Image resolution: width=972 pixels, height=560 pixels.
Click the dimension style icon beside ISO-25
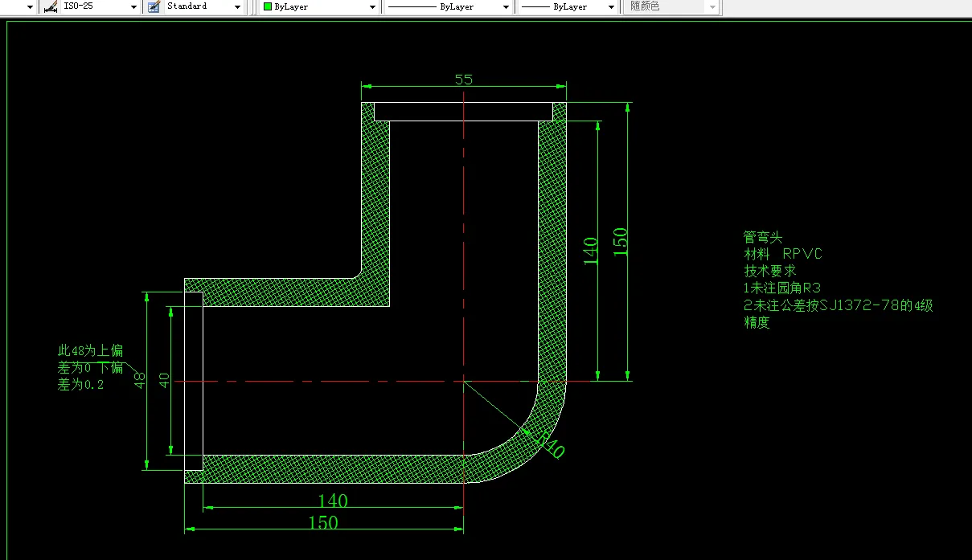coord(50,6)
